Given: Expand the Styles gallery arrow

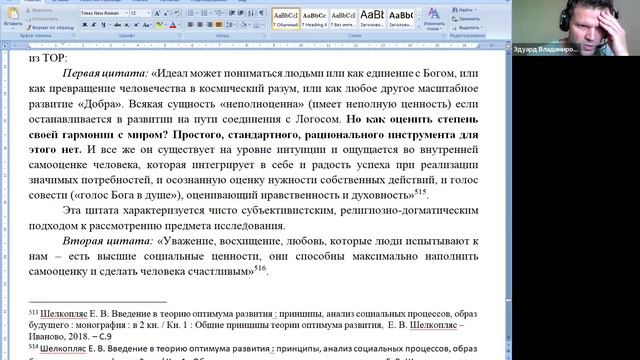Looking at the screenshot, I should [419, 27].
